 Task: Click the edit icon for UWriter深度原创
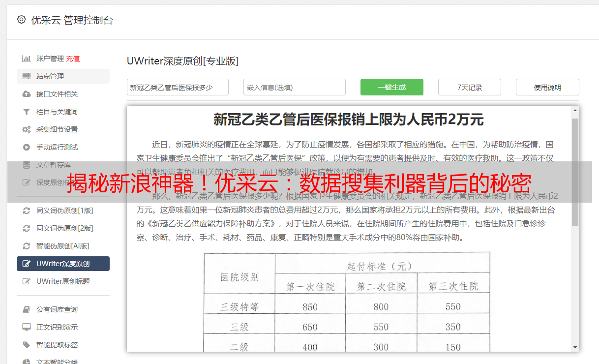(x=27, y=264)
